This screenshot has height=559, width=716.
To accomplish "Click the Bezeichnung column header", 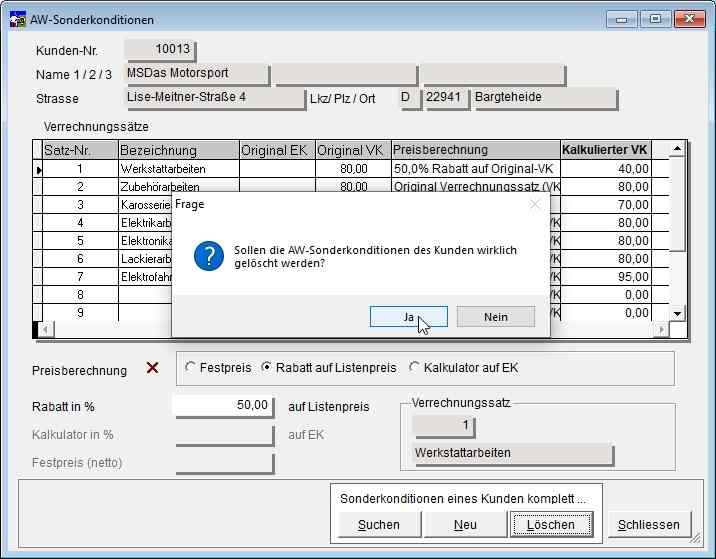I will [179, 150].
